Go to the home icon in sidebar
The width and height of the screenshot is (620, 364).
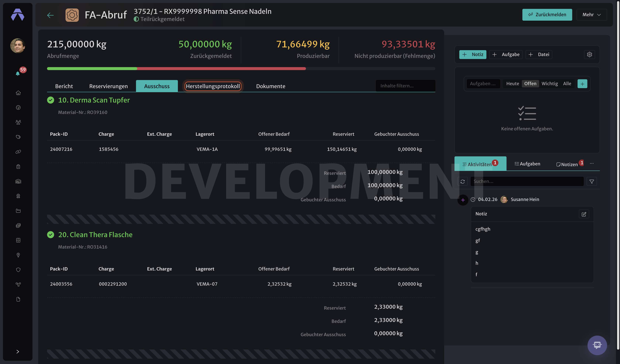(x=18, y=93)
